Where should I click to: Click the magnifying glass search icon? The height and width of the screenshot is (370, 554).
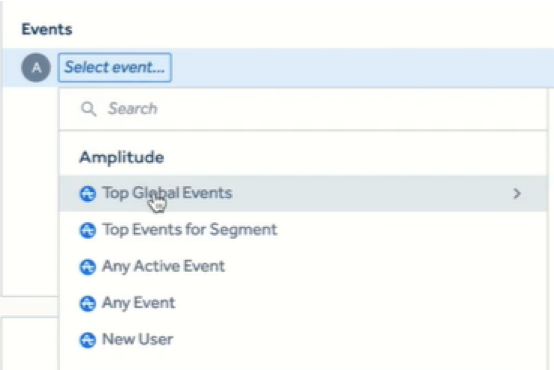tap(88, 109)
